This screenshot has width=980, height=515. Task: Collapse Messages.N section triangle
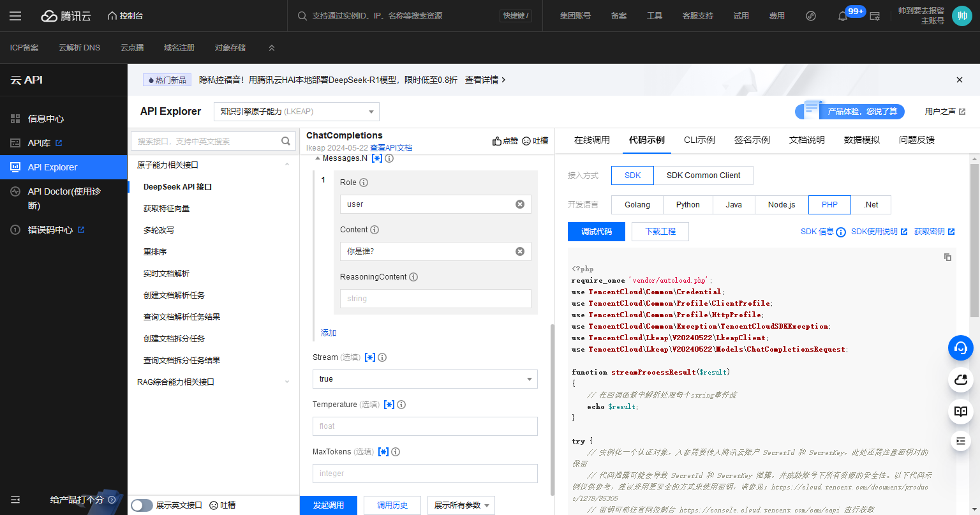(x=318, y=158)
